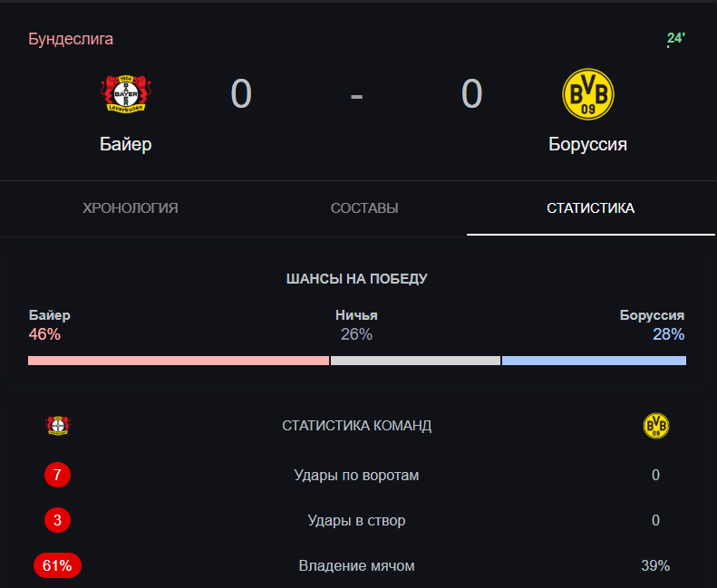
Task: Click the grey draw probability bar
Action: tap(415, 361)
